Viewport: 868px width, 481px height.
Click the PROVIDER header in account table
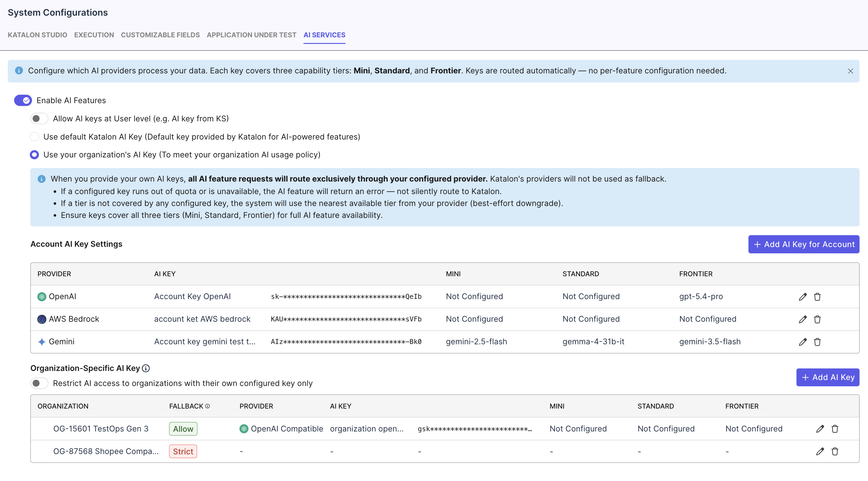pos(54,274)
